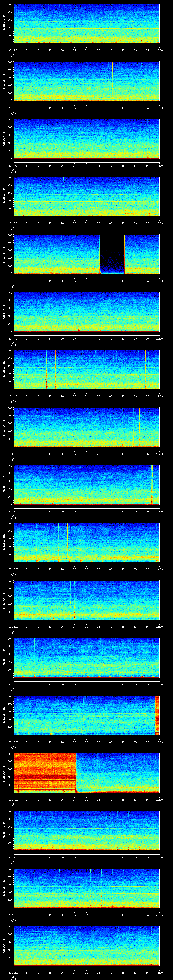Click the 23:00 end time label
This screenshot has width=173, height=980.
[x=159, y=511]
